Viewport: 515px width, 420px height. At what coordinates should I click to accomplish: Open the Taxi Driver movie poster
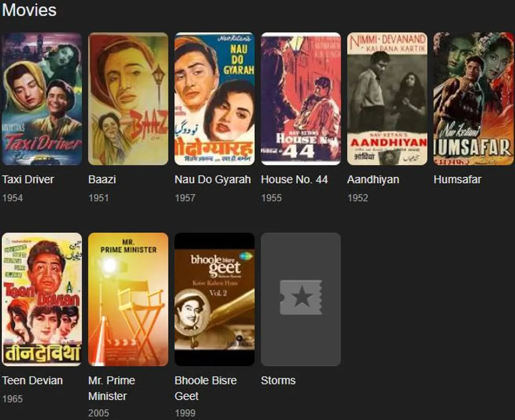click(x=42, y=99)
